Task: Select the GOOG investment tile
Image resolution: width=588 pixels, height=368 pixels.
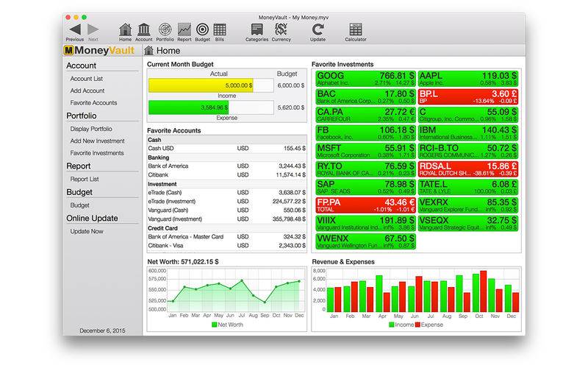Action: pos(365,79)
